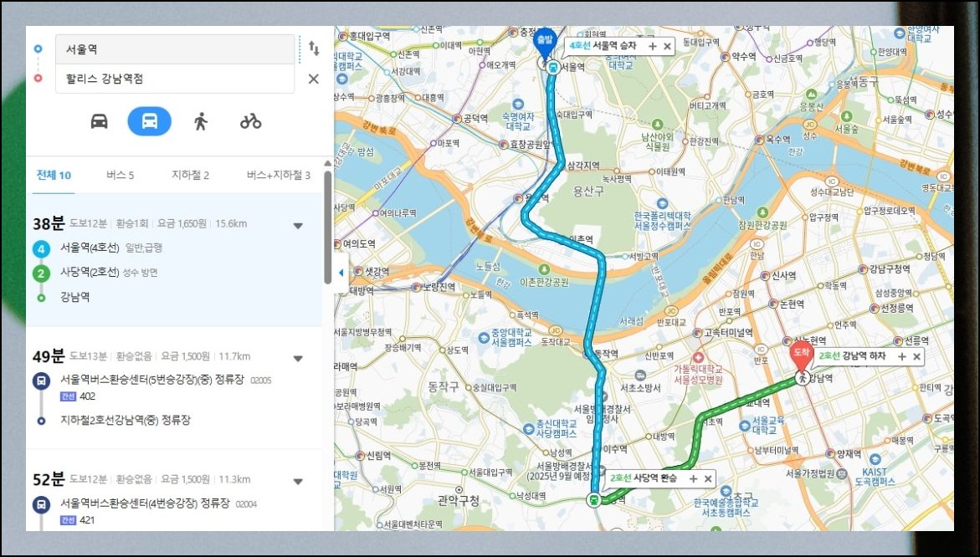980x557 pixels.
Task: Select the 49분 bus route
Action: click(174, 388)
